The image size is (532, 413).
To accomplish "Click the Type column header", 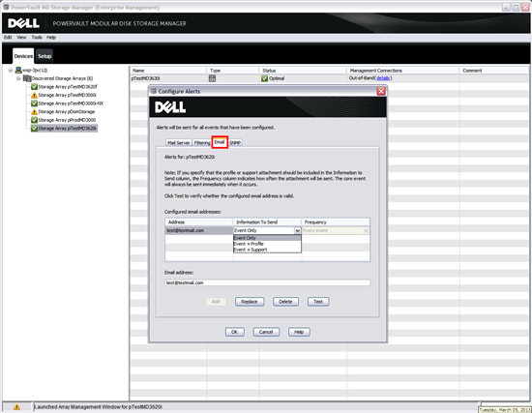I will (x=233, y=71).
